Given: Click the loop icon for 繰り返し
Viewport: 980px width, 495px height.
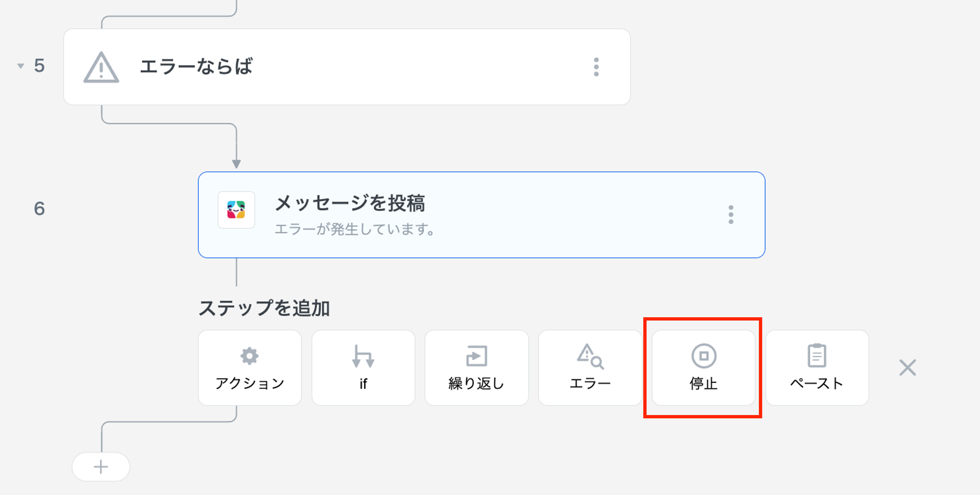Looking at the screenshot, I should tap(476, 356).
